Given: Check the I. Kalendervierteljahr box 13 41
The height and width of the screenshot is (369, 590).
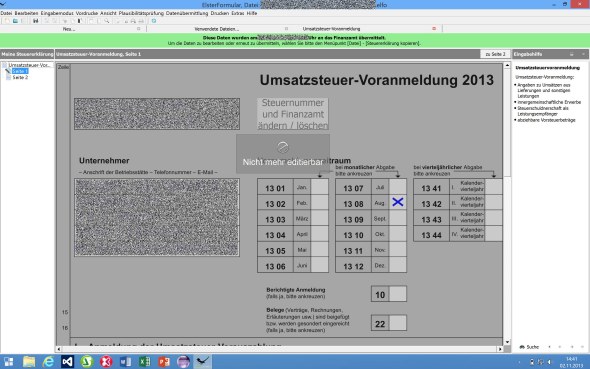Looking at the screenshot, I should [x=493, y=187].
